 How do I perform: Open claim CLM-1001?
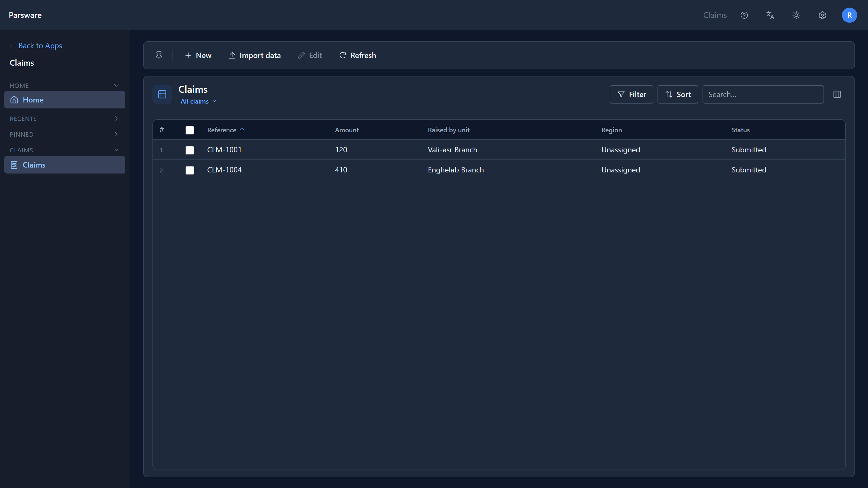point(224,150)
